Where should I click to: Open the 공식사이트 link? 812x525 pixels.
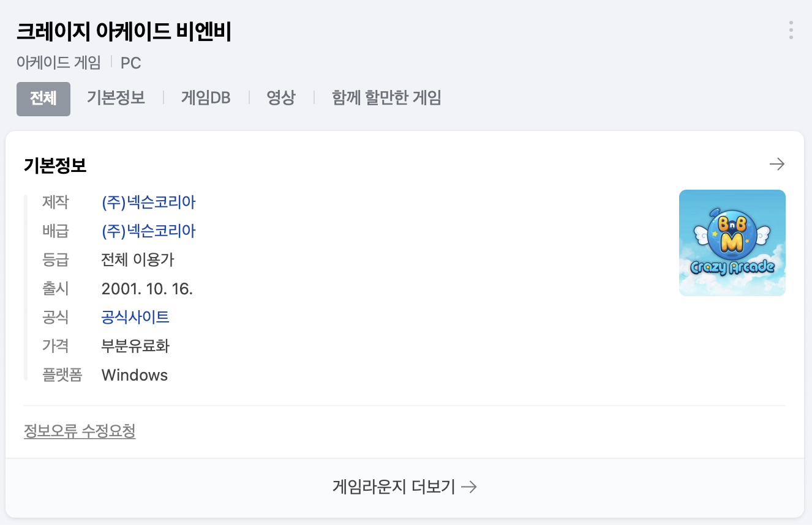click(x=135, y=317)
